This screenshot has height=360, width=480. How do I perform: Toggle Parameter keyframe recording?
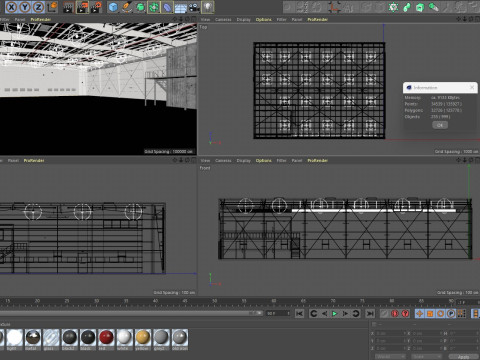(451, 314)
